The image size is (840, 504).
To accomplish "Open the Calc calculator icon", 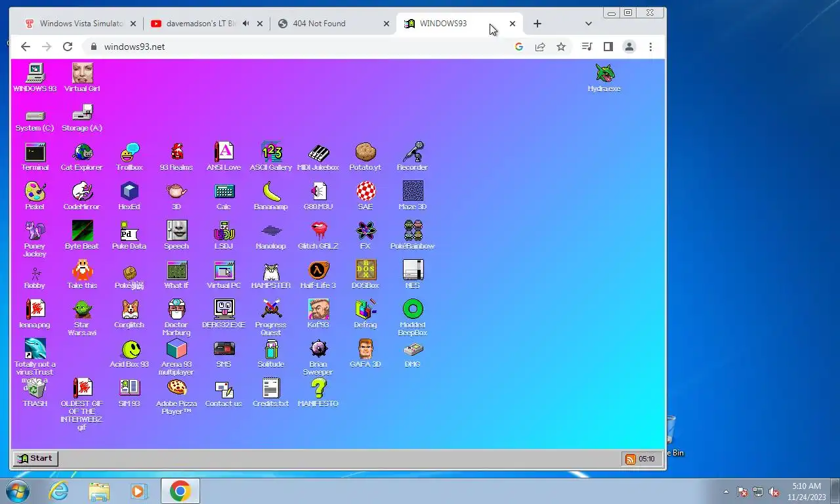I will click(x=224, y=196).
